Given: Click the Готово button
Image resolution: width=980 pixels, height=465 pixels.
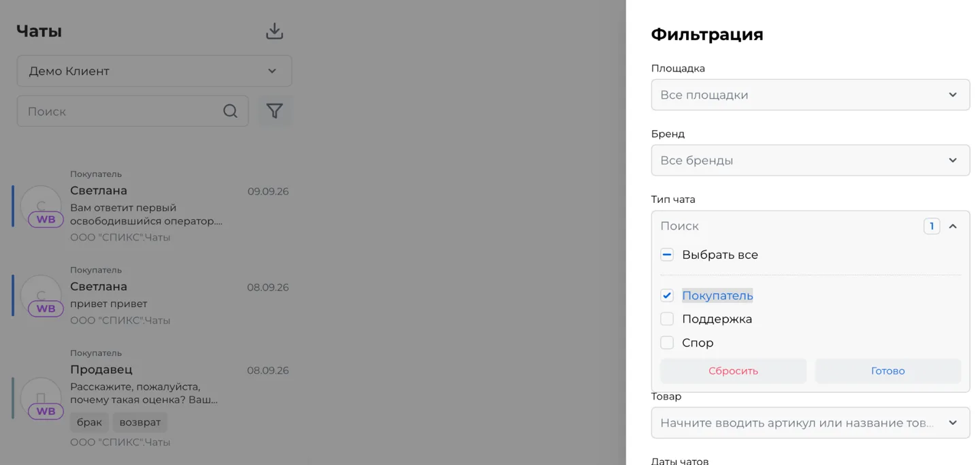Looking at the screenshot, I should pyautogui.click(x=888, y=371).
